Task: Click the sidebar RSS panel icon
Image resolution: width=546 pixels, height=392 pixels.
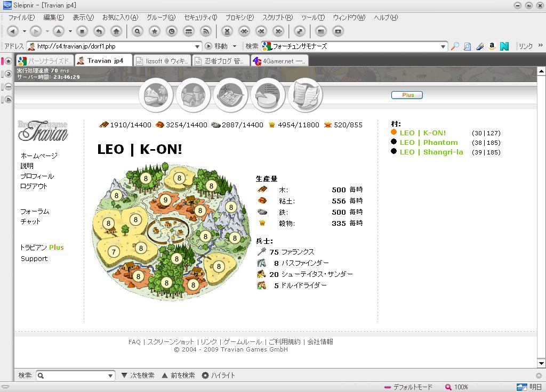Action: tap(8, 100)
